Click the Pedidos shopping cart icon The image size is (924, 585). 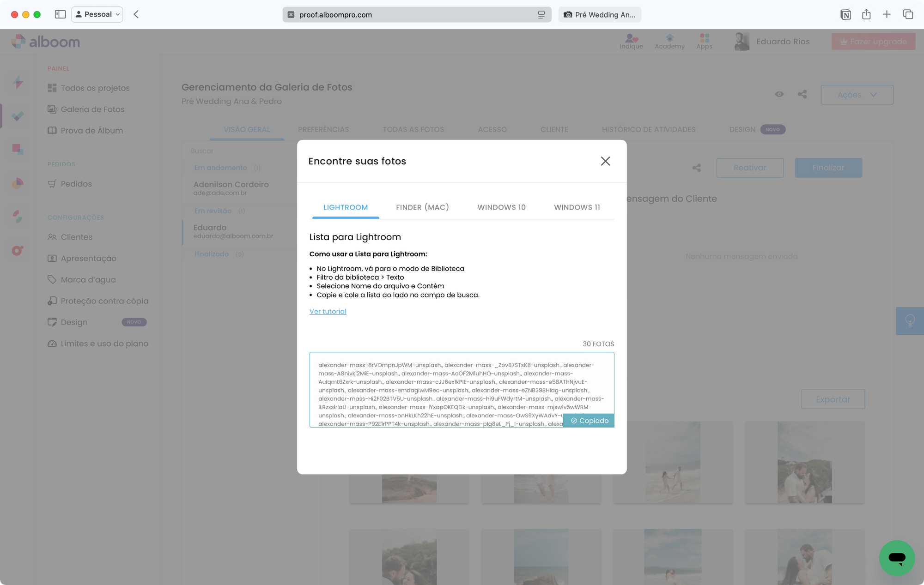pos(52,183)
